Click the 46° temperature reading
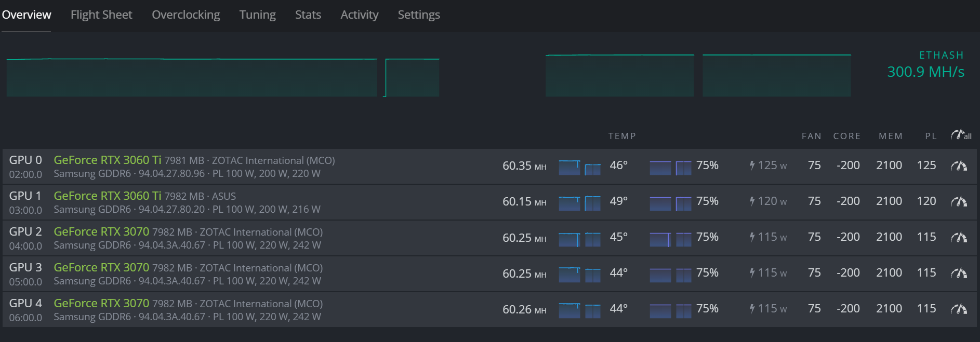980x342 pixels. (x=618, y=165)
